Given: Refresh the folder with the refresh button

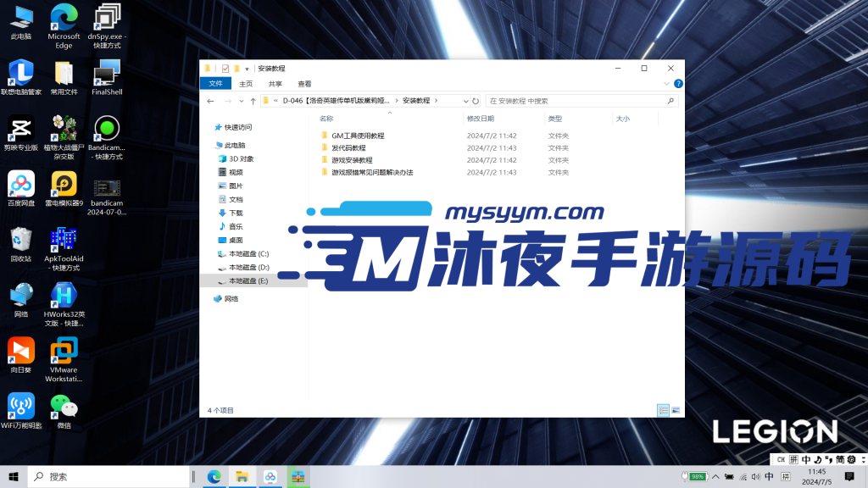Looking at the screenshot, I should click(x=475, y=100).
